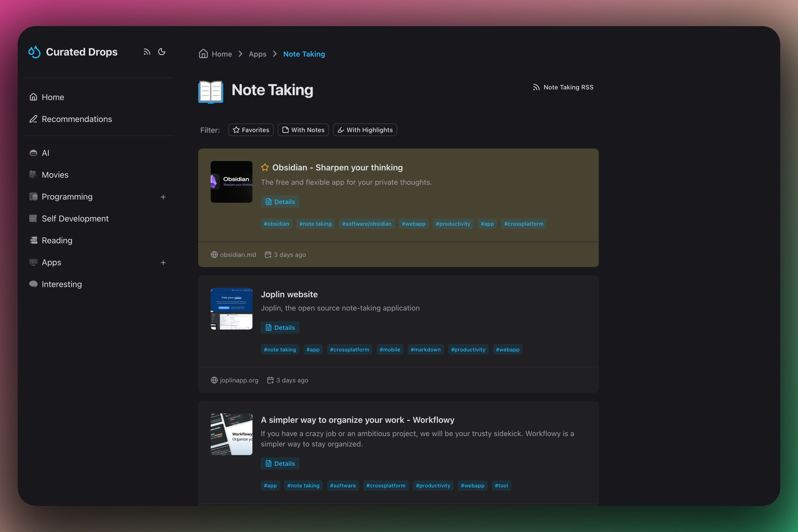Click the globe icon next to joplinapp.org
The width and height of the screenshot is (798, 532).
click(x=214, y=380)
